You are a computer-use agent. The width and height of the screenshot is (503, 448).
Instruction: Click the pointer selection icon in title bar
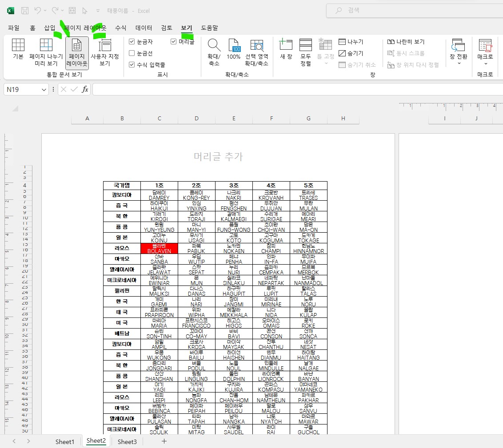click(85, 11)
